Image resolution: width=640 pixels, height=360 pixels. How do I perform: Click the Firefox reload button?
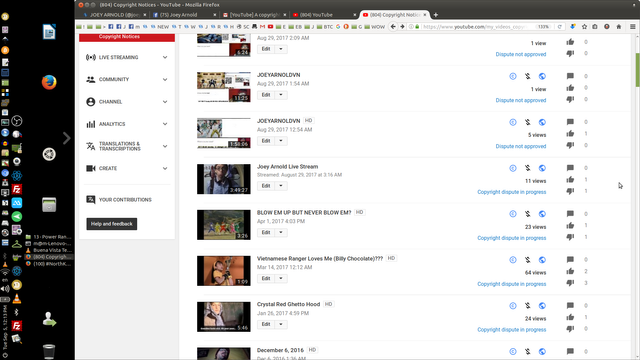(560, 27)
